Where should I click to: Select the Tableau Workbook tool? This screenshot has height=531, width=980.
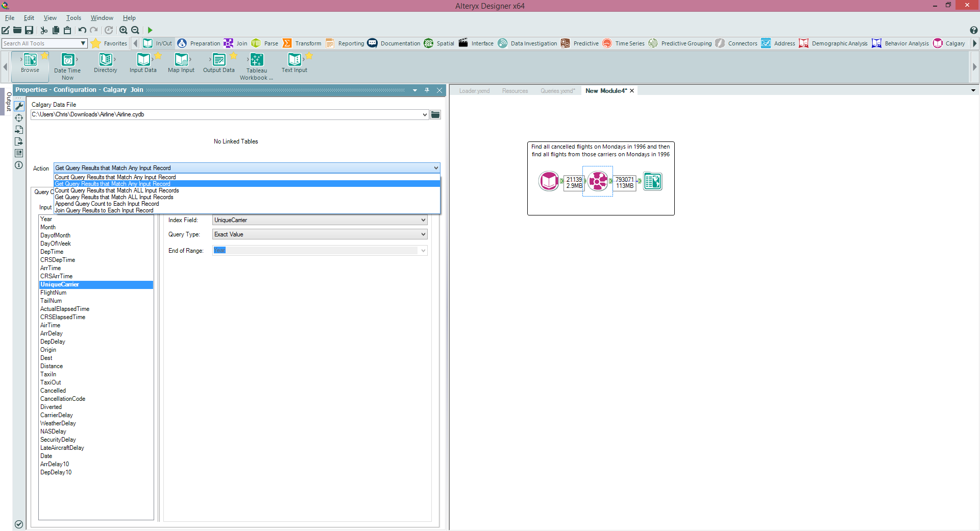(257, 66)
